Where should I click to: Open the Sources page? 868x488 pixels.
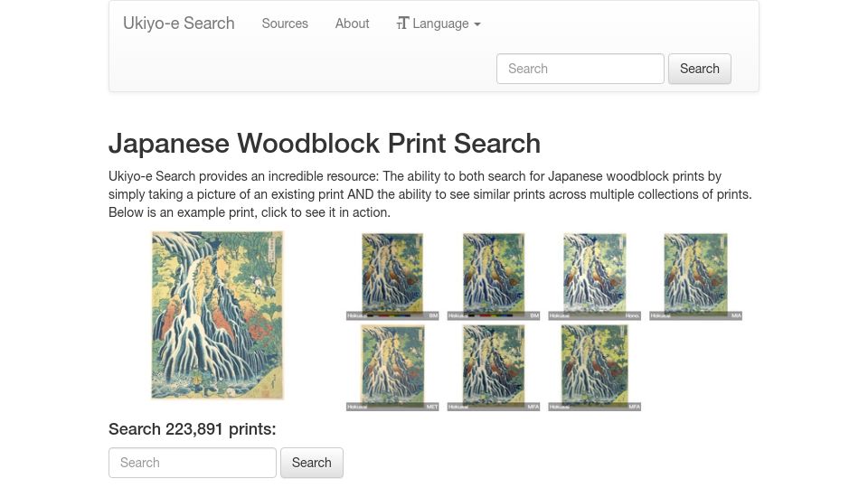point(285,23)
